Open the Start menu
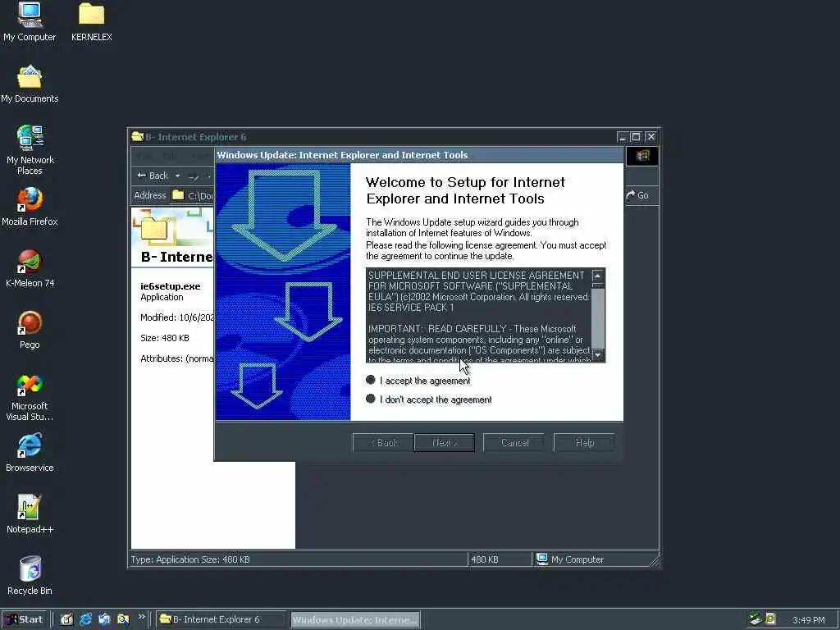Screen dimensions: 840x630 (25, 619)
